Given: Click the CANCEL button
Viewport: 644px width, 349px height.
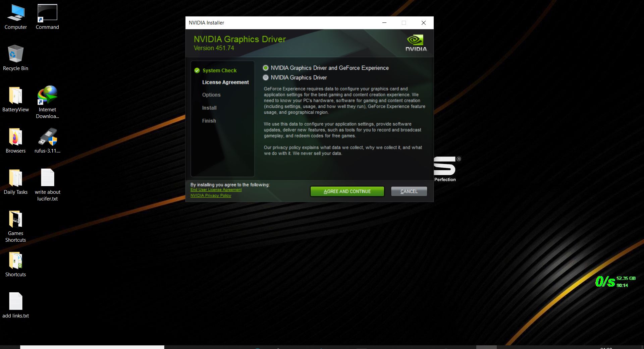Looking at the screenshot, I should (x=409, y=191).
